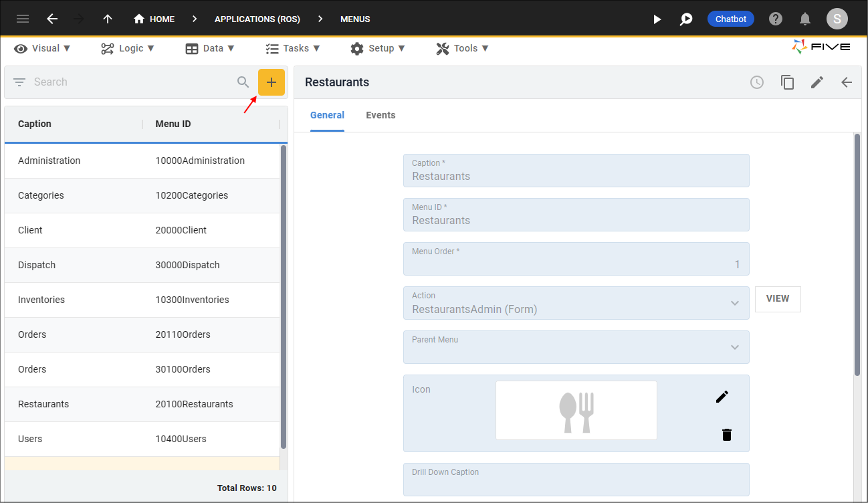
Task: Select the 30100Orders row
Action: pos(142,369)
